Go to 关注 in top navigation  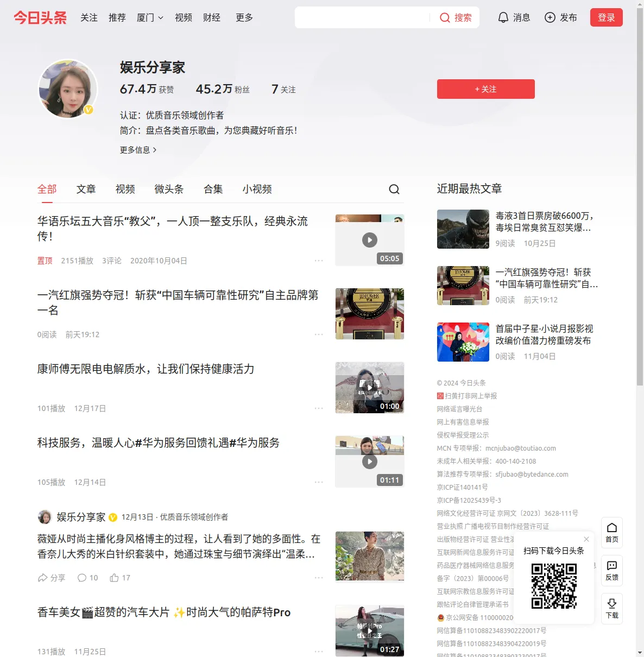[x=89, y=17]
